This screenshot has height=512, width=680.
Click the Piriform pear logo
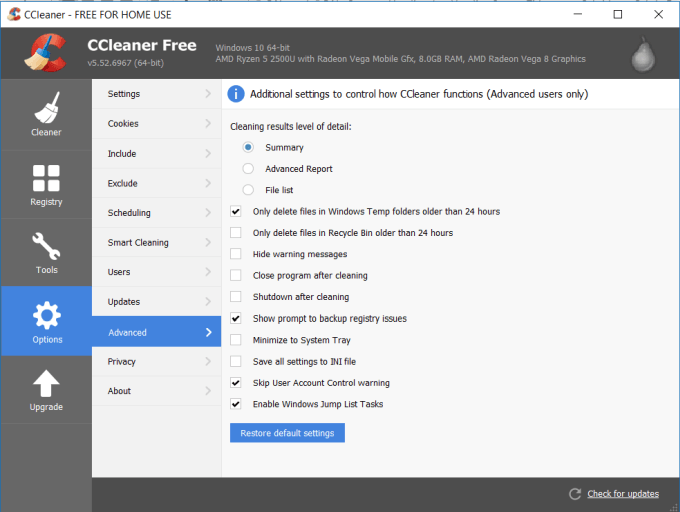coord(644,56)
